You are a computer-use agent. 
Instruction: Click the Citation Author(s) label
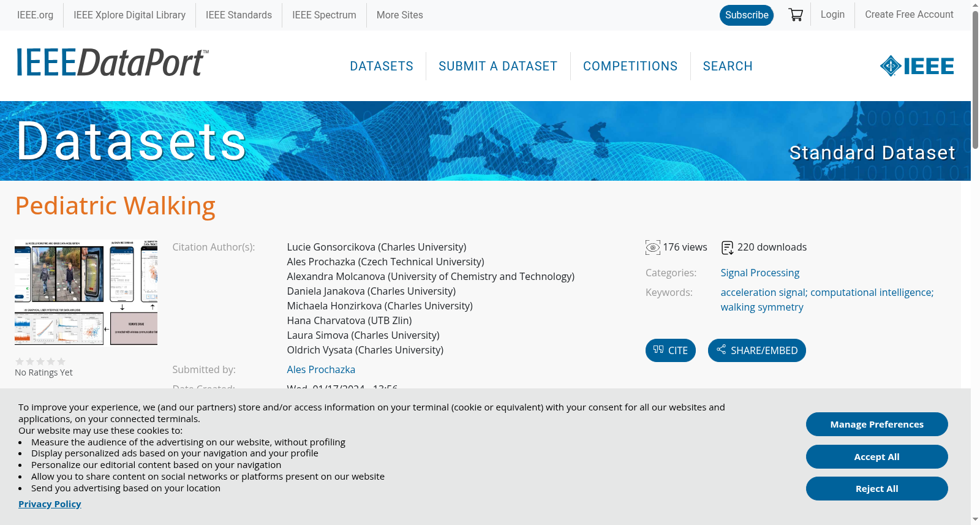pyautogui.click(x=214, y=247)
